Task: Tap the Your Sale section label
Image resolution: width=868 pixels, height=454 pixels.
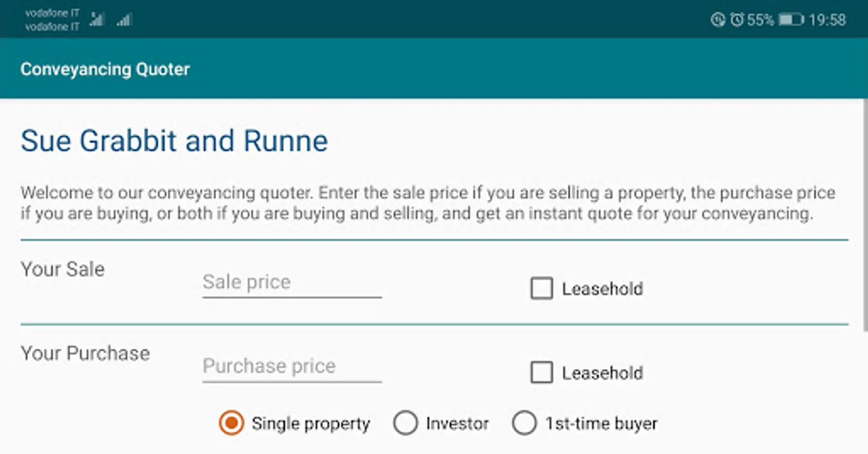Action: [x=63, y=269]
